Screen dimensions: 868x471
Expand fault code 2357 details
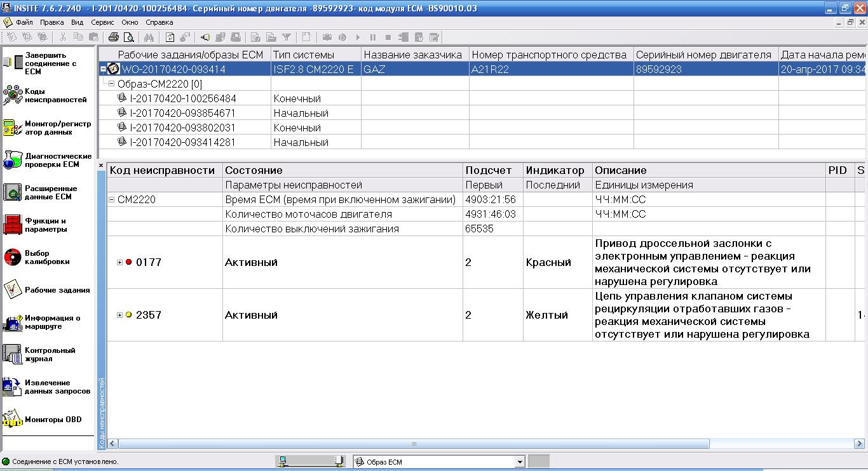119,315
